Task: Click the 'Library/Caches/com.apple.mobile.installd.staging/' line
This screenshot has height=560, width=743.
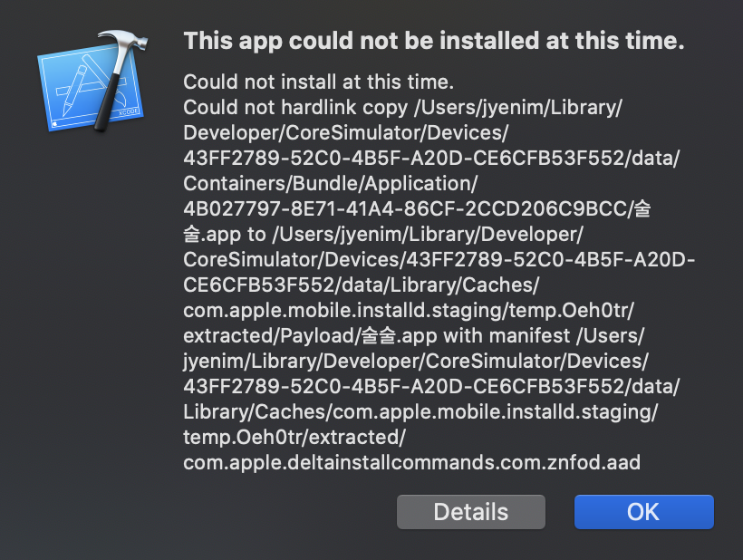Action: tap(420, 411)
